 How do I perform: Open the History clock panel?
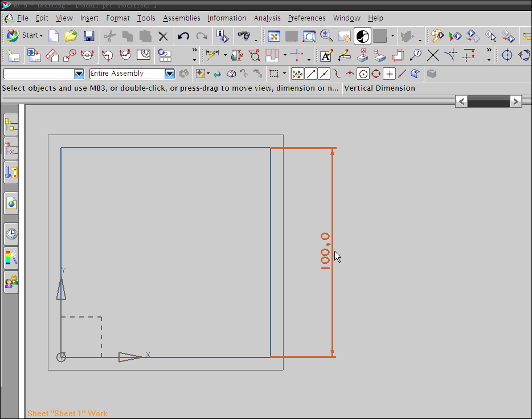click(x=11, y=233)
